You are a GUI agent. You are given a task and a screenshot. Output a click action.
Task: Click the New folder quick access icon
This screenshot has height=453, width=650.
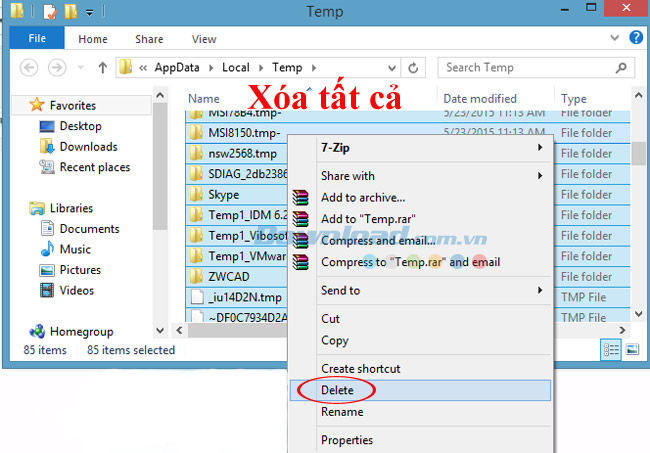pos(71,11)
